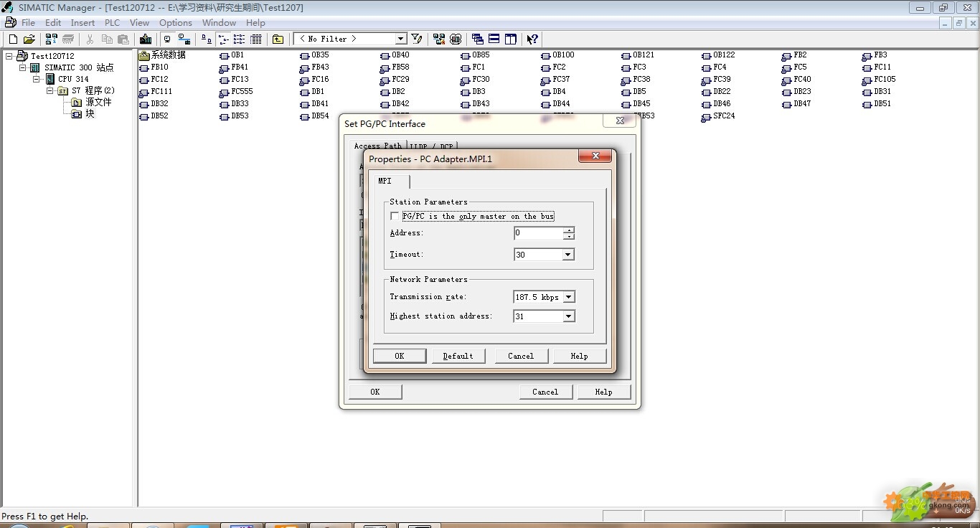Click the context Help arrow icon
Viewport: 980px width, 528px height.
point(532,39)
